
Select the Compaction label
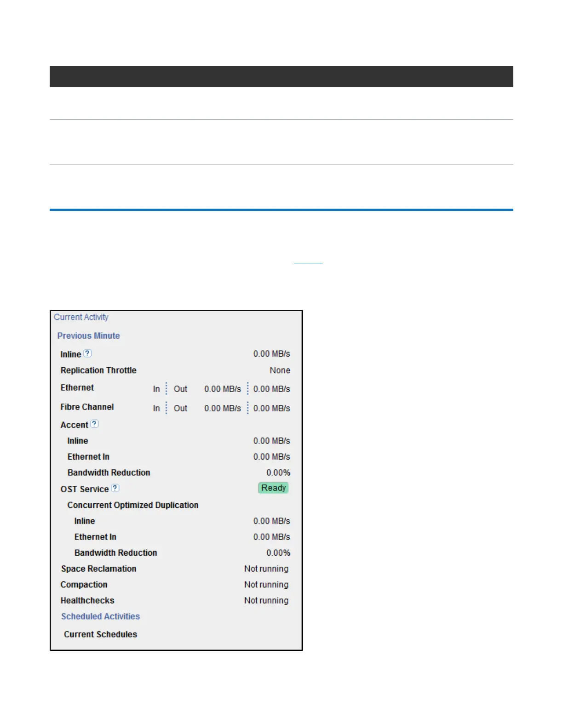(x=84, y=585)
